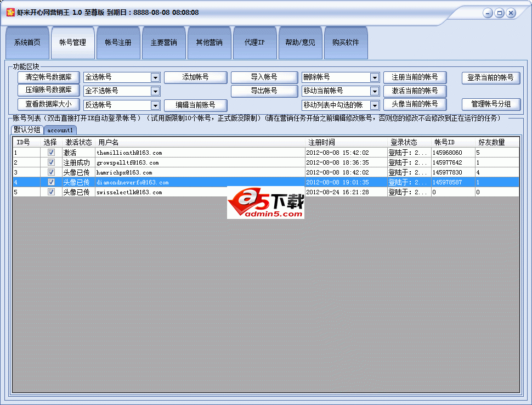This screenshot has height=405, width=532.
Task: Click the 选择 column header
Action: click(x=51, y=142)
